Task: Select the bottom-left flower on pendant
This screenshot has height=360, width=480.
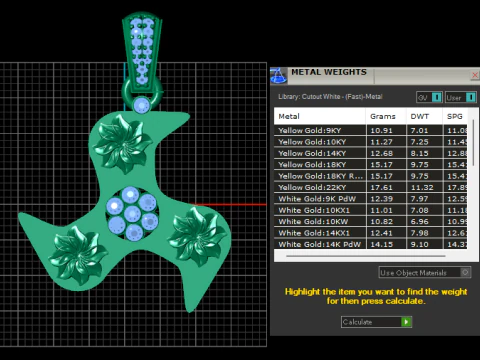Action: click(78, 256)
